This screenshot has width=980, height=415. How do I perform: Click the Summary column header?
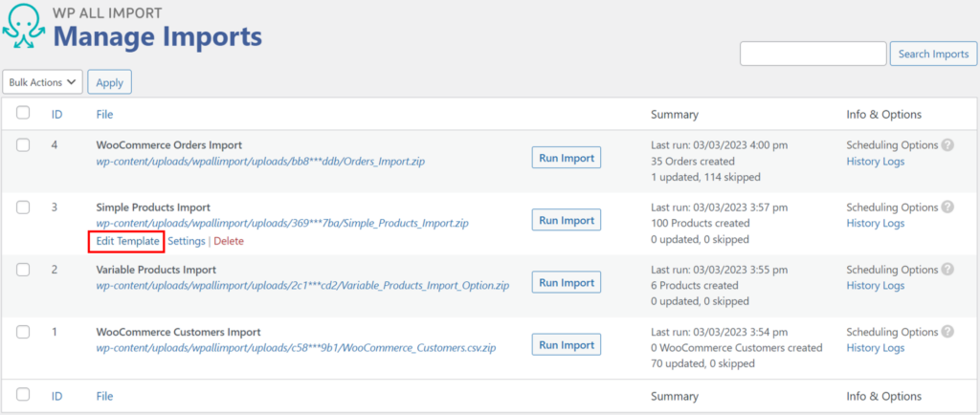point(675,114)
